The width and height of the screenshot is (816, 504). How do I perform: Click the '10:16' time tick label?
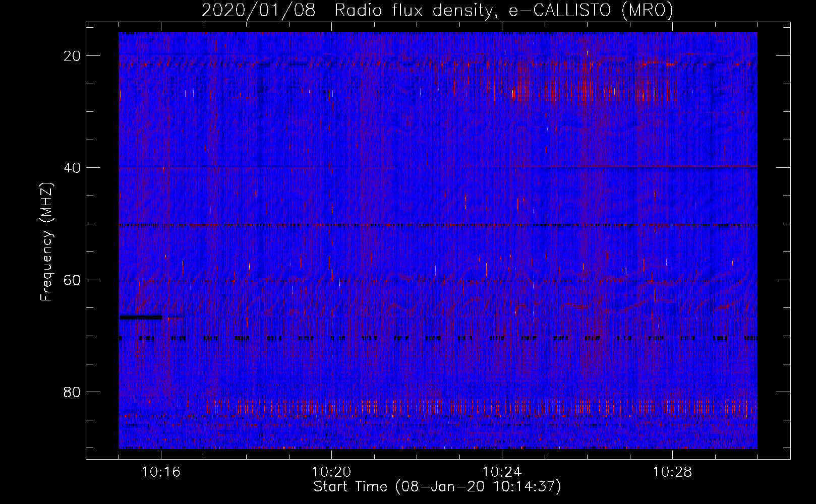click(x=161, y=472)
